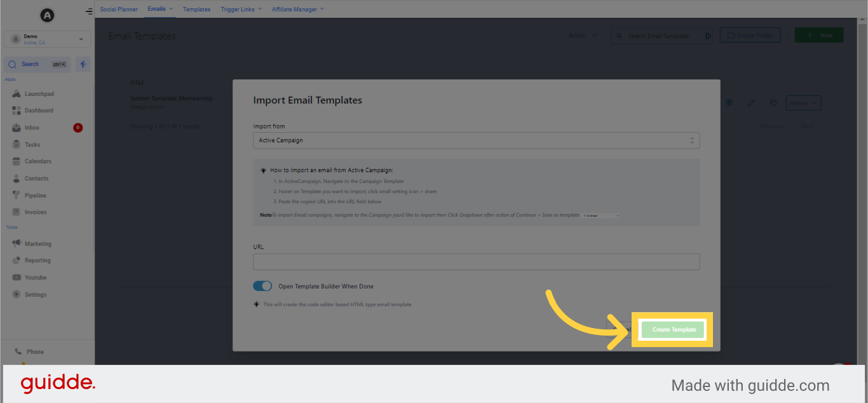868x403 pixels.
Task: Expand the Affiliate Manager tab chevron
Action: click(322, 9)
